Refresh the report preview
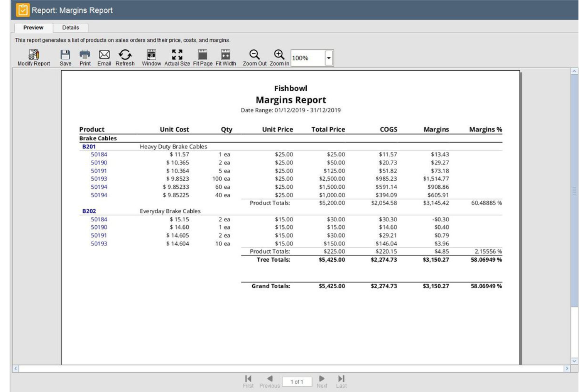 [125, 58]
